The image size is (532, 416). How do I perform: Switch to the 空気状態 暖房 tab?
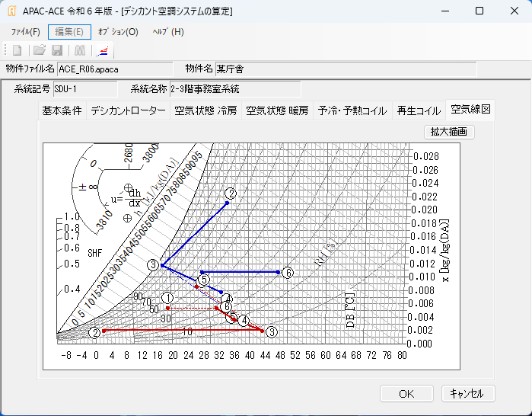tap(277, 110)
